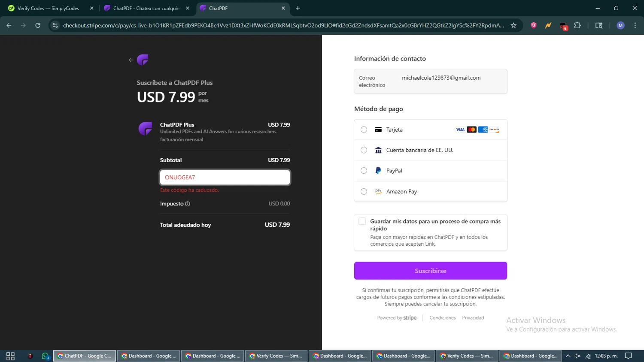Click the muted volume tray icon

pyautogui.click(x=578, y=356)
